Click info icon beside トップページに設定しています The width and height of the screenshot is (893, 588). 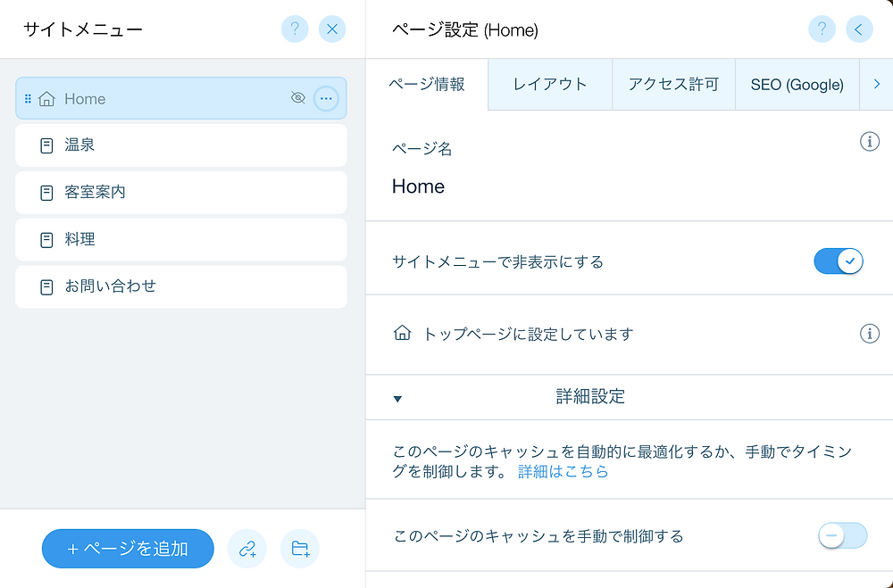tap(869, 334)
